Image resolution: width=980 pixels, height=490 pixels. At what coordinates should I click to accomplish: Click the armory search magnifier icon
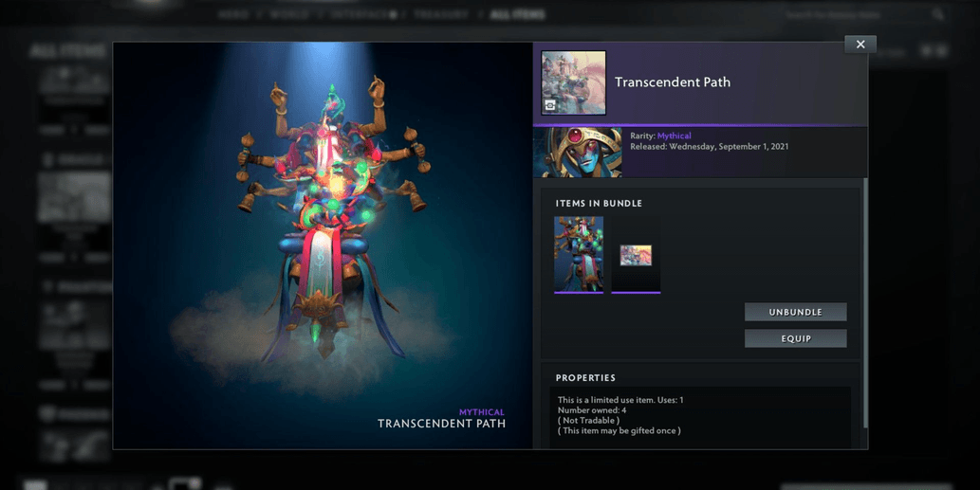pyautogui.click(x=938, y=14)
